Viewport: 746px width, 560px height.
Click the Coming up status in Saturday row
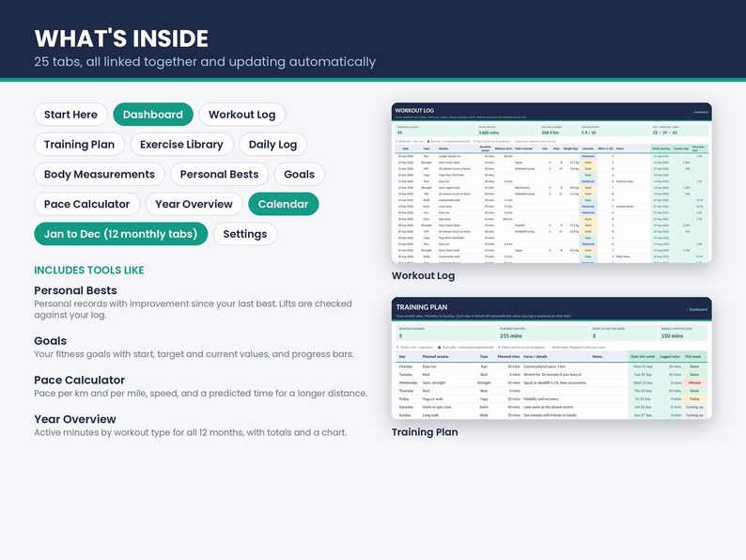(694, 407)
